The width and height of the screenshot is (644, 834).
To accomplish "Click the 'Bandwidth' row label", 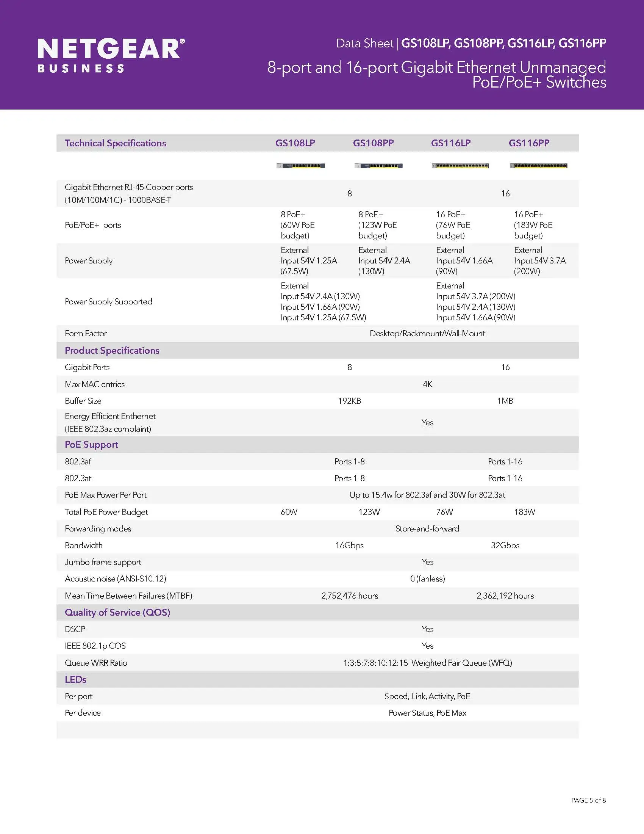I will click(84, 545).
